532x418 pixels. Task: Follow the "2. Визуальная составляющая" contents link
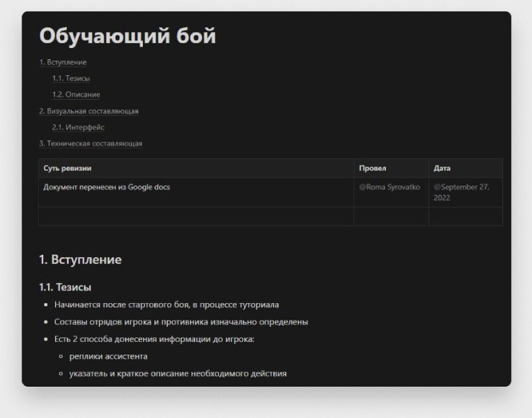(89, 111)
